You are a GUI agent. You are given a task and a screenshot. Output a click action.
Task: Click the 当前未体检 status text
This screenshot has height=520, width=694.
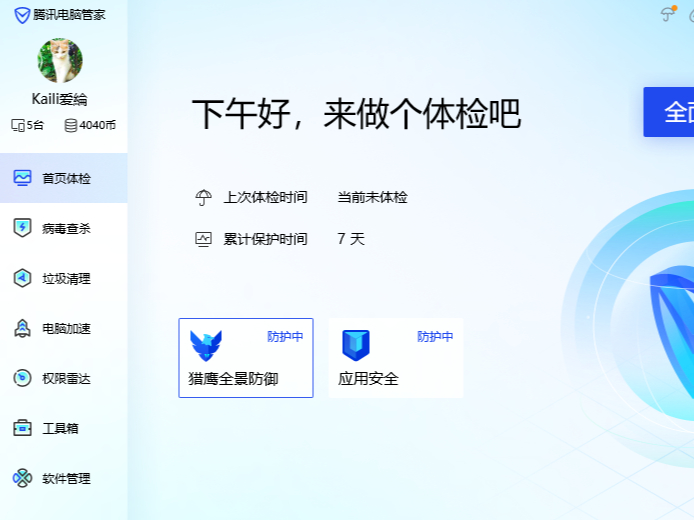pyautogui.click(x=372, y=197)
